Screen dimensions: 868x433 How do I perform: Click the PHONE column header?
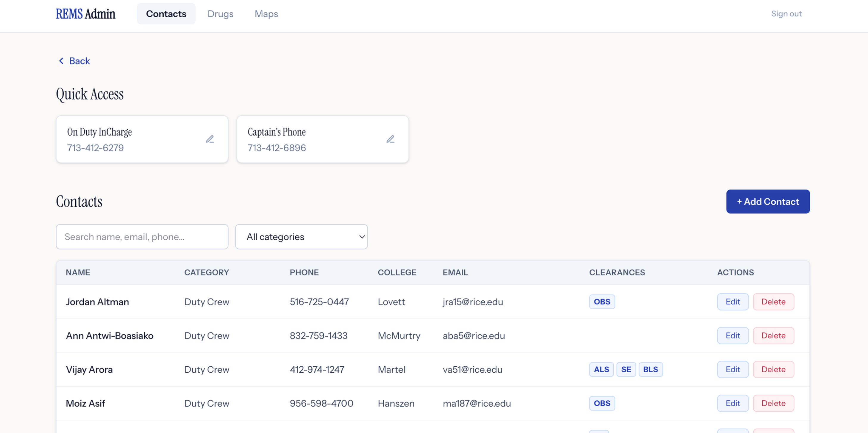click(x=304, y=272)
